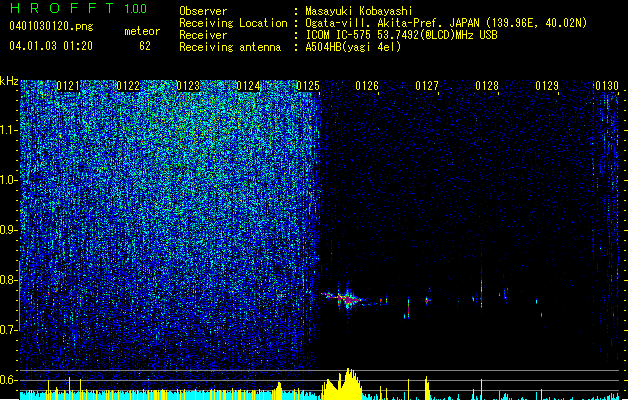The height and width of the screenshot is (400, 629).
Task: Click the 1.1 kHz axis tick label
Action: click(x=9, y=130)
